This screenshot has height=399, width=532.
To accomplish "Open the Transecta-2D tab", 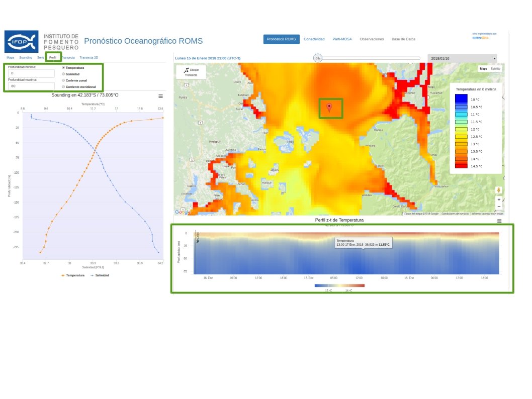I will point(89,58).
